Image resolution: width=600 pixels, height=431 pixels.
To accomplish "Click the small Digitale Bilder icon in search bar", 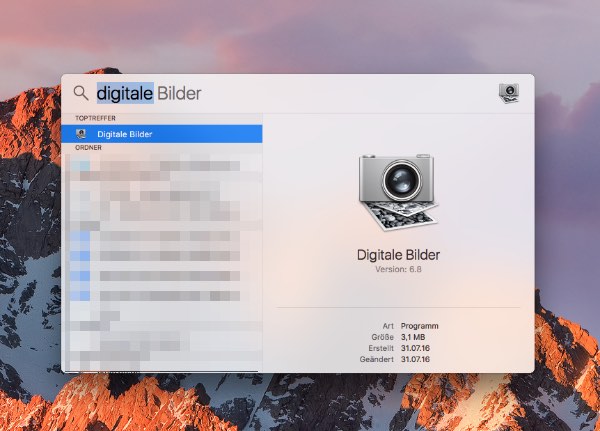I will tap(509, 93).
